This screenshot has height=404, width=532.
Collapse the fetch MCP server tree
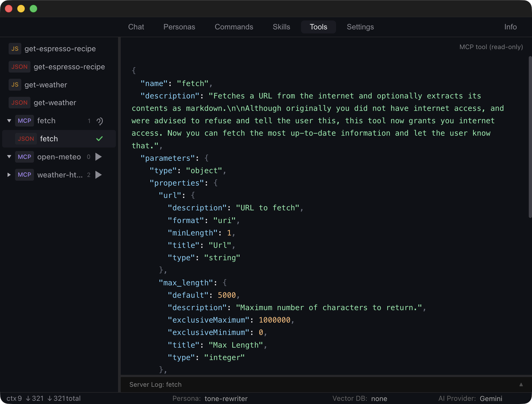pos(9,121)
